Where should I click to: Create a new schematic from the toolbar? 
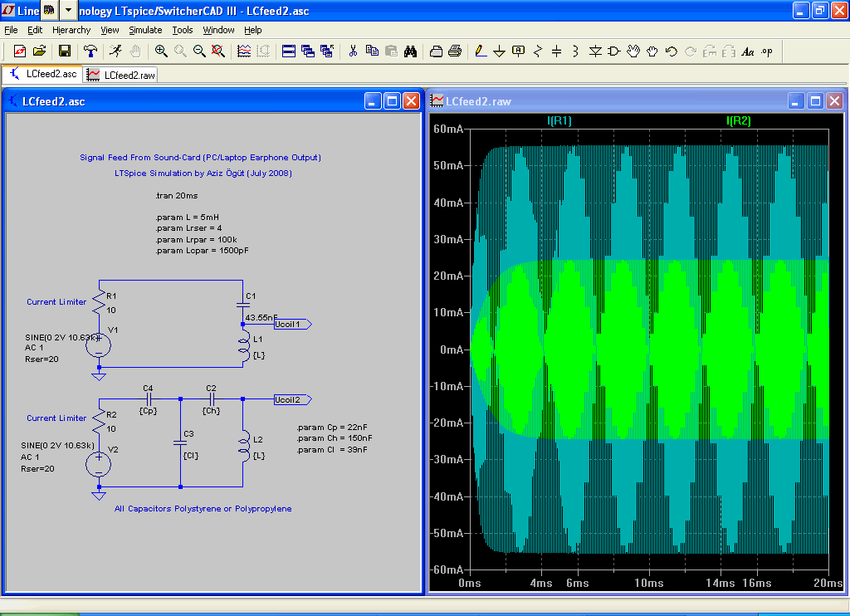[20, 51]
